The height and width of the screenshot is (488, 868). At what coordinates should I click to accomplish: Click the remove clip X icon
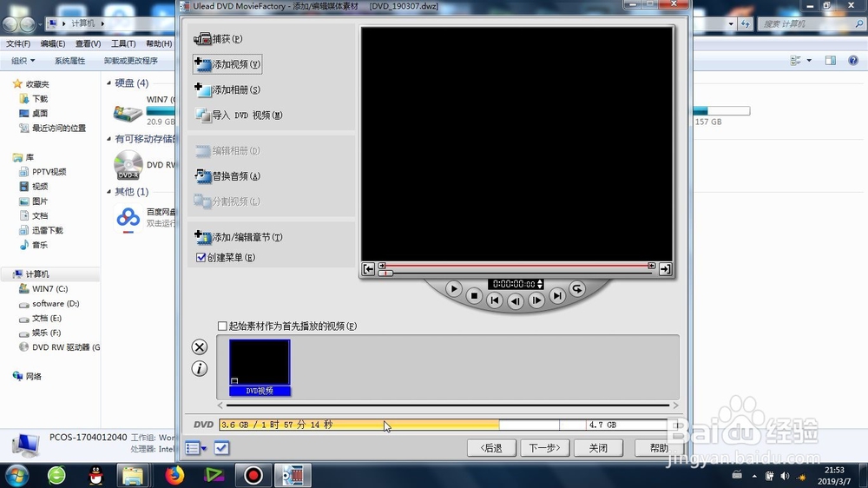point(200,347)
